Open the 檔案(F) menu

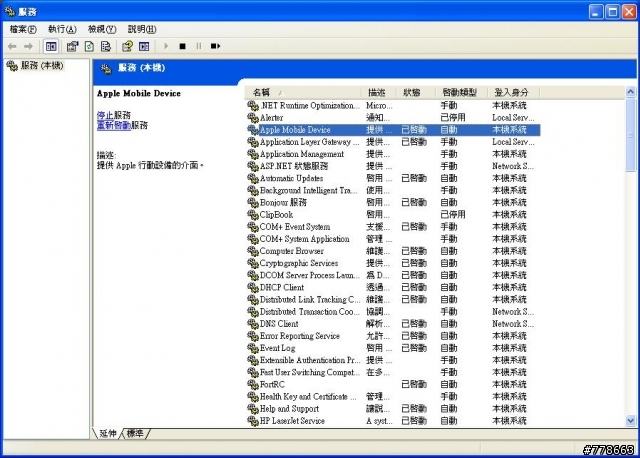pos(23,29)
